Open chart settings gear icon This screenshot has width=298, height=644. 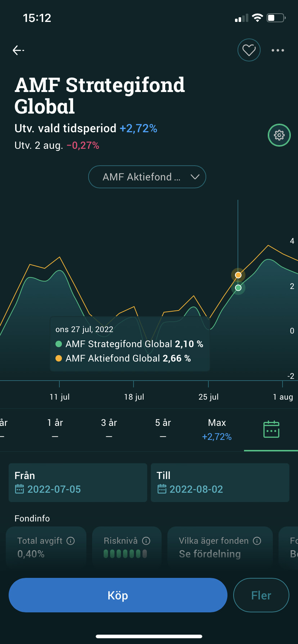(x=279, y=135)
